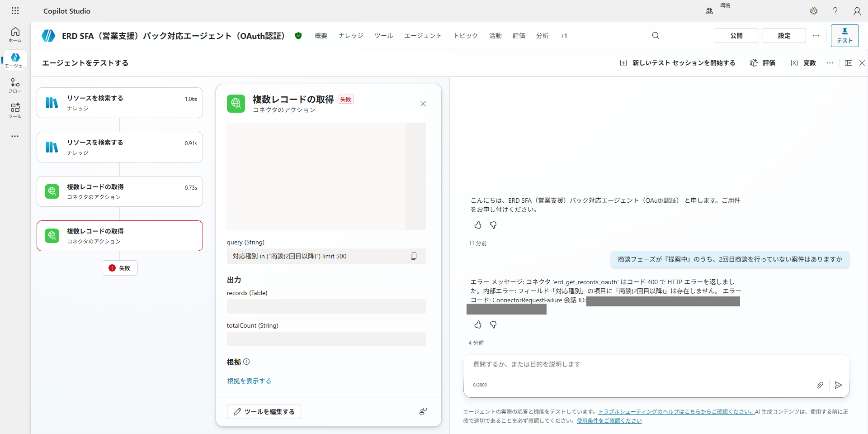Click the records (Table) output field
The height and width of the screenshot is (434, 868).
coord(326,306)
